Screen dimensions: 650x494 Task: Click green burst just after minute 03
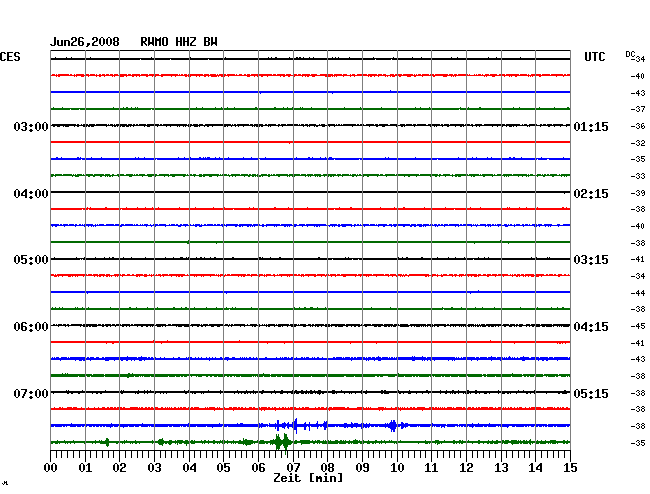tap(161, 442)
